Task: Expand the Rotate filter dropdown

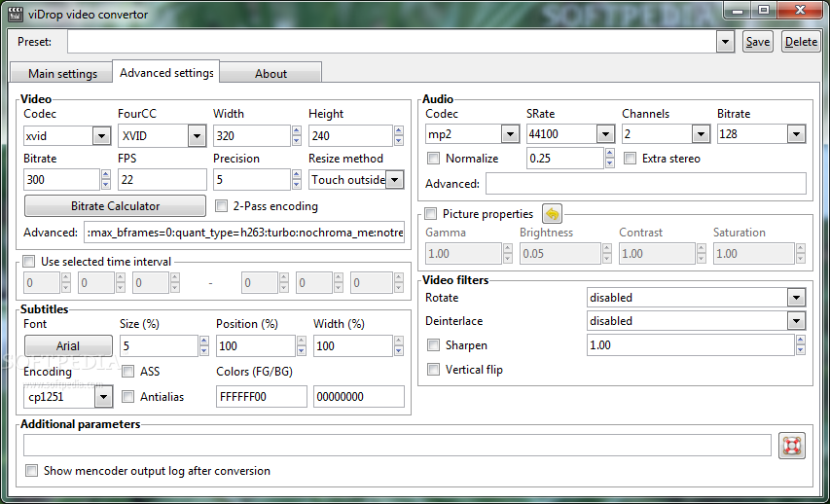Action: coord(796,298)
